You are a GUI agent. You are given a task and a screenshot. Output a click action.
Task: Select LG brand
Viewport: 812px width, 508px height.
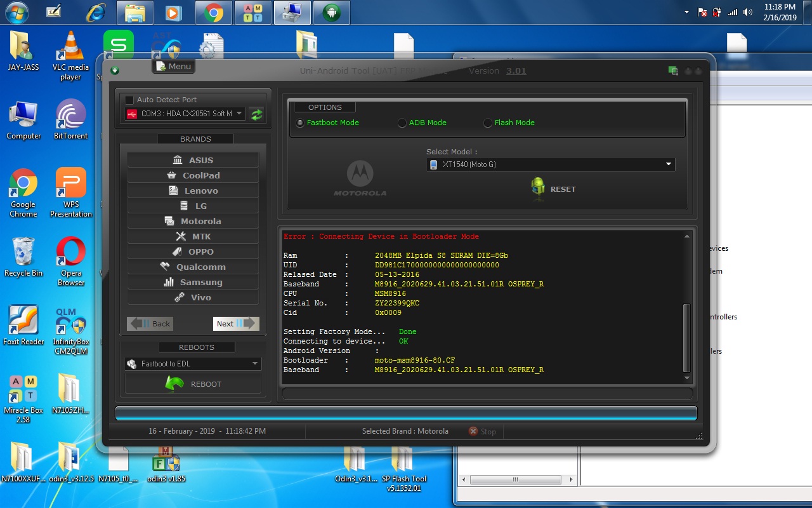[x=193, y=206]
